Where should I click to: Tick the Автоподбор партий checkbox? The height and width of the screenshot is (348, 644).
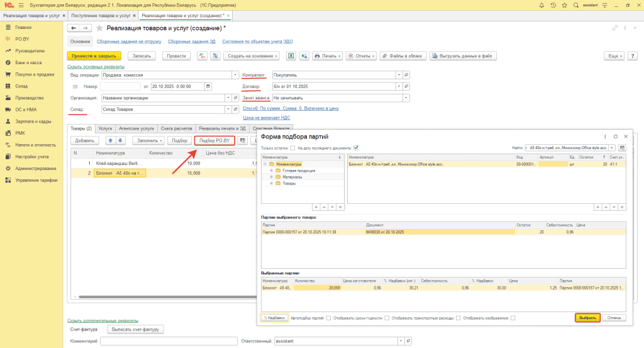point(327,318)
